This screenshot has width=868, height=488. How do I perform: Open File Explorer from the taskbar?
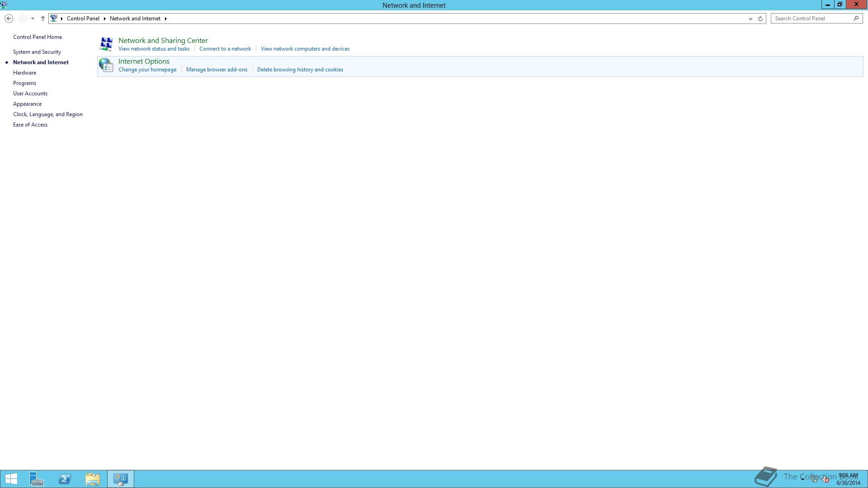[x=93, y=479]
